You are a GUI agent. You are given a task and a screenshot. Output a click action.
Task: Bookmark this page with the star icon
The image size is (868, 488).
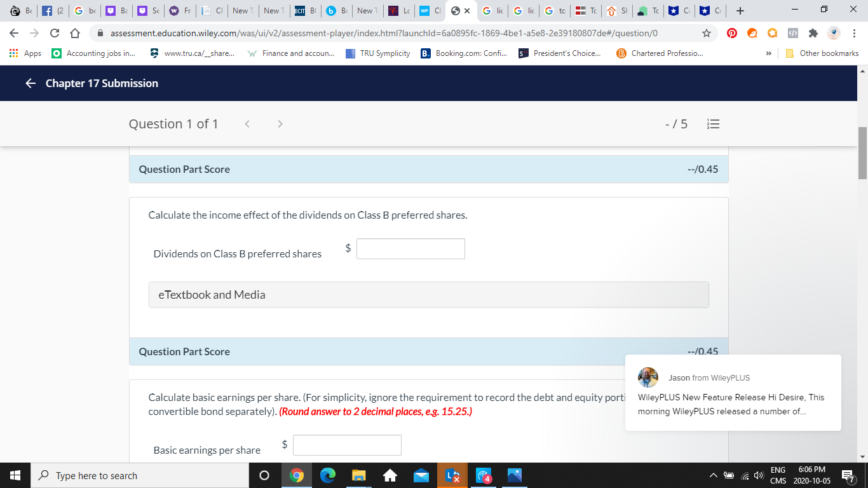click(x=707, y=33)
